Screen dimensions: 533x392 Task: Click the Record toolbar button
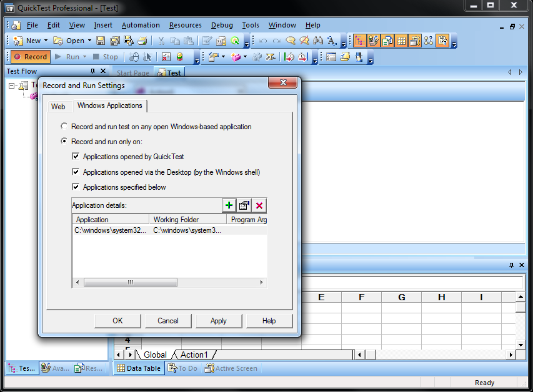31,57
